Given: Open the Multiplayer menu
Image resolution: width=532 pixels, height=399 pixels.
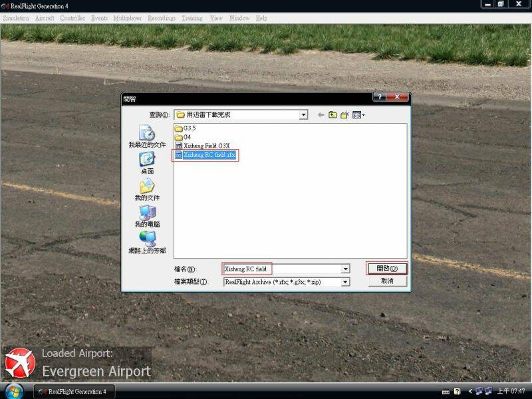Looking at the screenshot, I should click(x=128, y=19).
